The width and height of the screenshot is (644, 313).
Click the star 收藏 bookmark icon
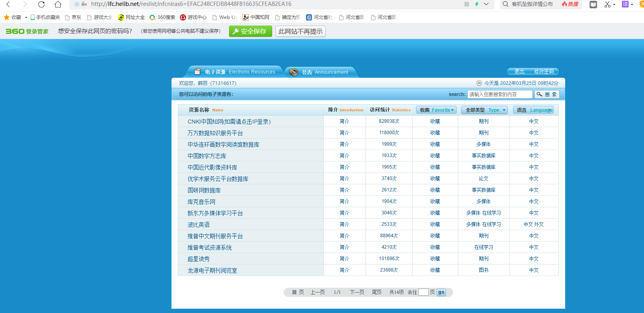(6, 17)
